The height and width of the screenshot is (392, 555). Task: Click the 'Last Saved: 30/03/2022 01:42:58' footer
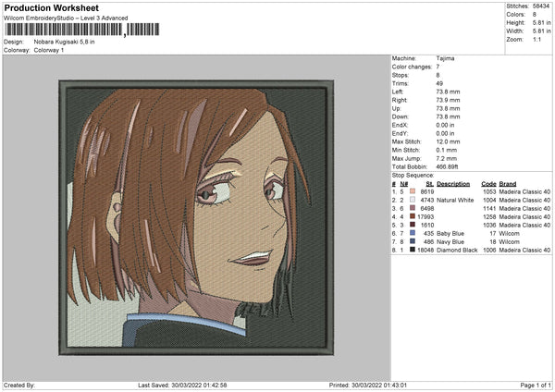pos(182,385)
